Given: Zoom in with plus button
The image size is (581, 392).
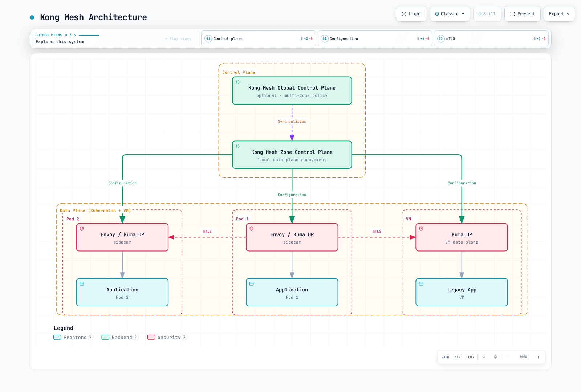Looking at the screenshot, I should 538,357.
